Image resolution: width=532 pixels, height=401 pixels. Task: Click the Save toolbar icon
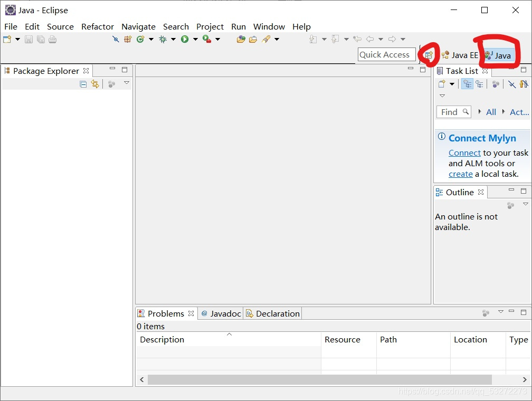(x=29, y=40)
